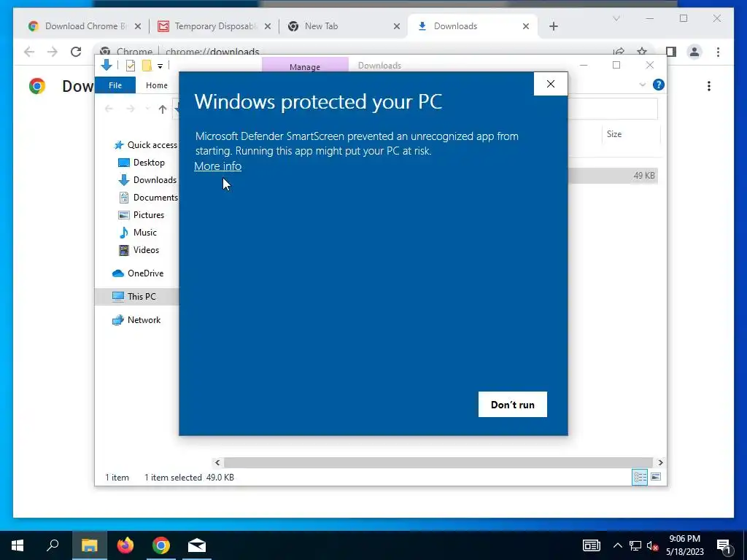747x560 pixels.
Task: Select Network in the navigation pane
Action: pos(136,320)
